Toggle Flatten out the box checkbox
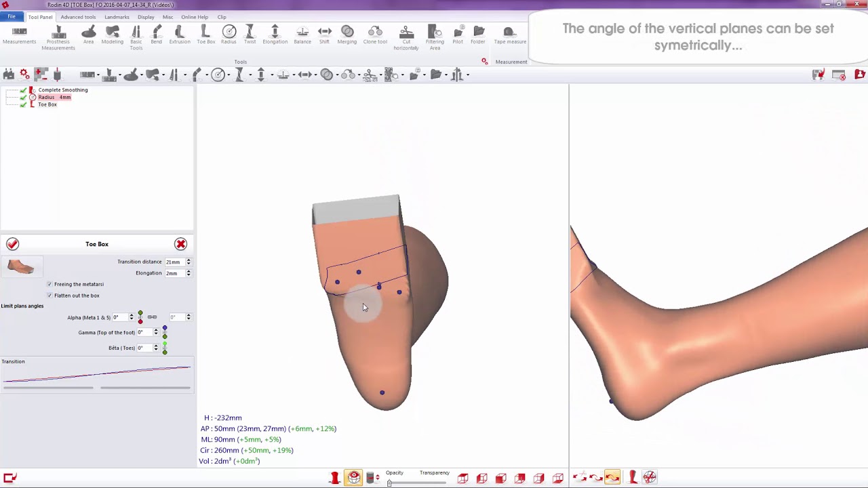The image size is (868, 488). (x=50, y=296)
